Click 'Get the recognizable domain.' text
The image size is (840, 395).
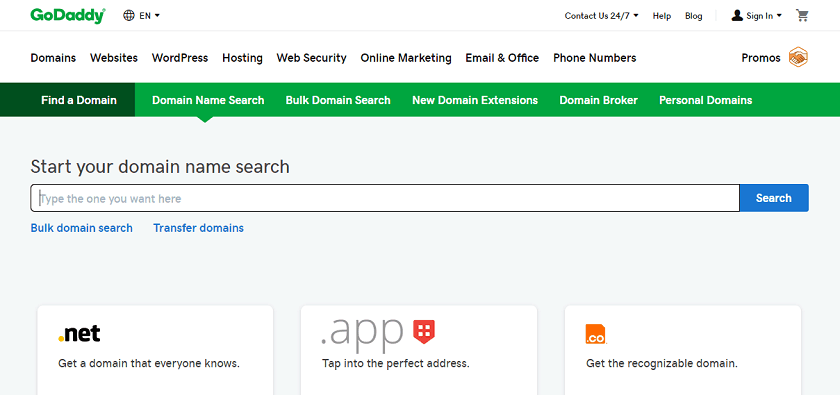click(x=662, y=363)
